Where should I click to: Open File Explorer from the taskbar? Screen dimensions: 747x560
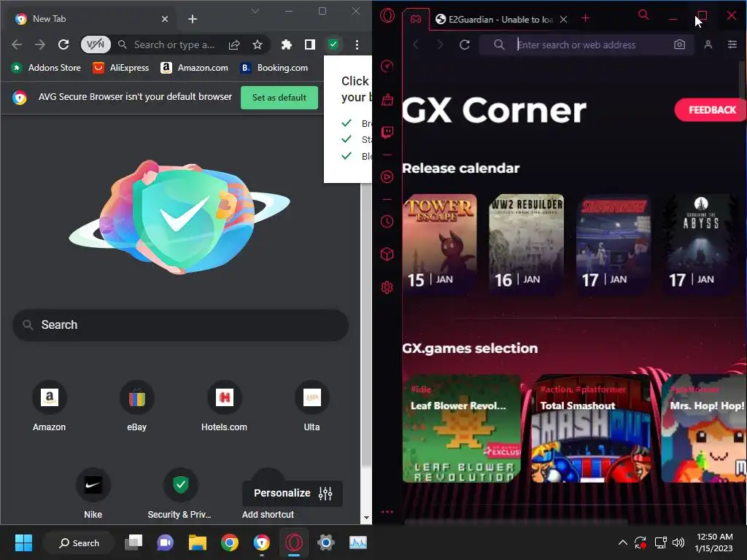[x=197, y=542]
